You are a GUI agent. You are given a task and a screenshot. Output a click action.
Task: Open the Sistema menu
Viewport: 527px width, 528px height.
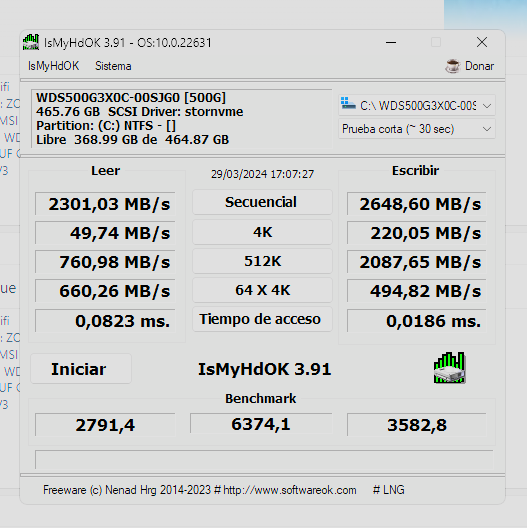113,66
